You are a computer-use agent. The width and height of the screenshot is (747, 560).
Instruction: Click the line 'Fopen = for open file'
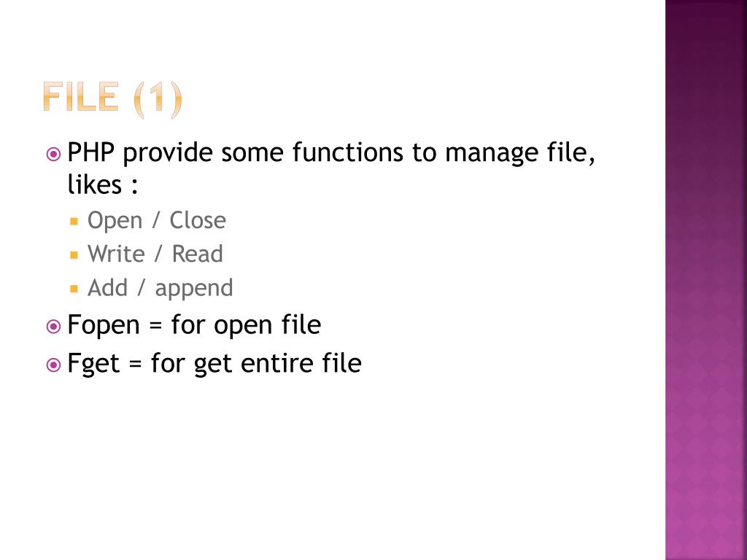(x=194, y=326)
